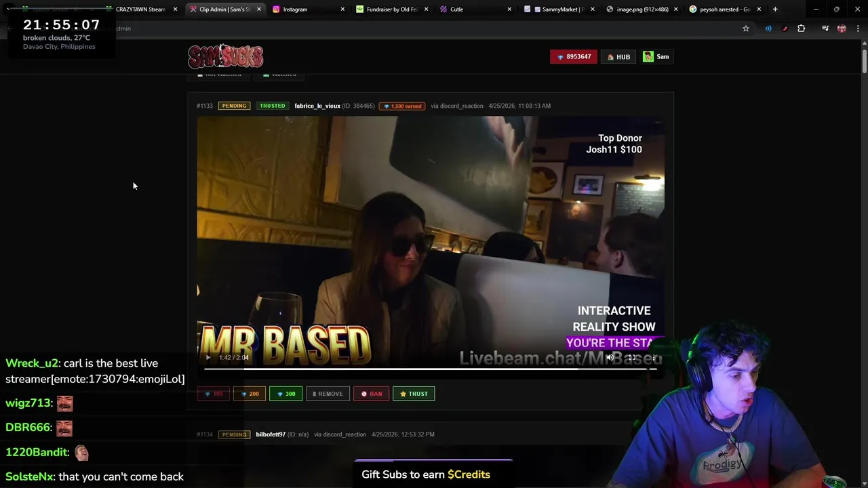Viewport: 868px width, 488px height.
Task: Open the browser media control icon
Action: coord(825,28)
